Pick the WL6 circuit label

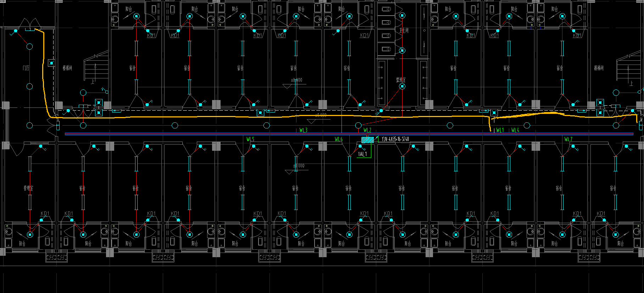point(339,139)
